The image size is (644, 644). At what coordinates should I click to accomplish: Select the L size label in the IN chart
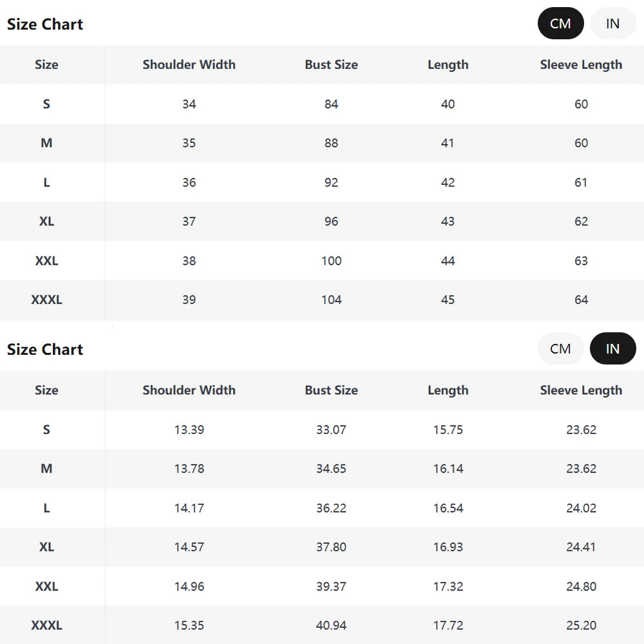[46, 508]
